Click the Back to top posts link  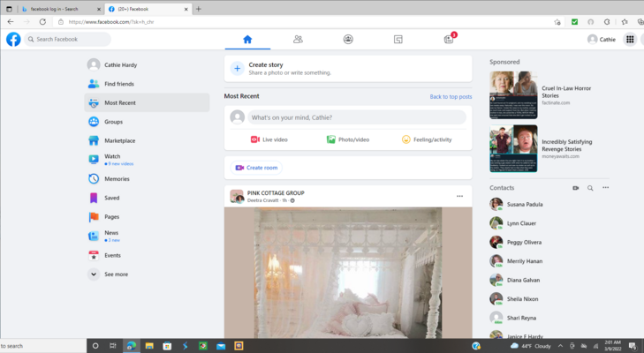point(451,96)
